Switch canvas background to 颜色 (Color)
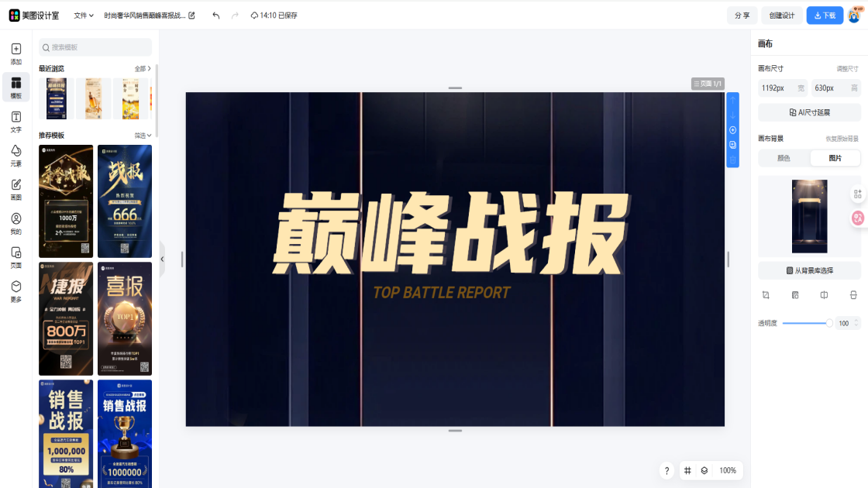 [784, 158]
